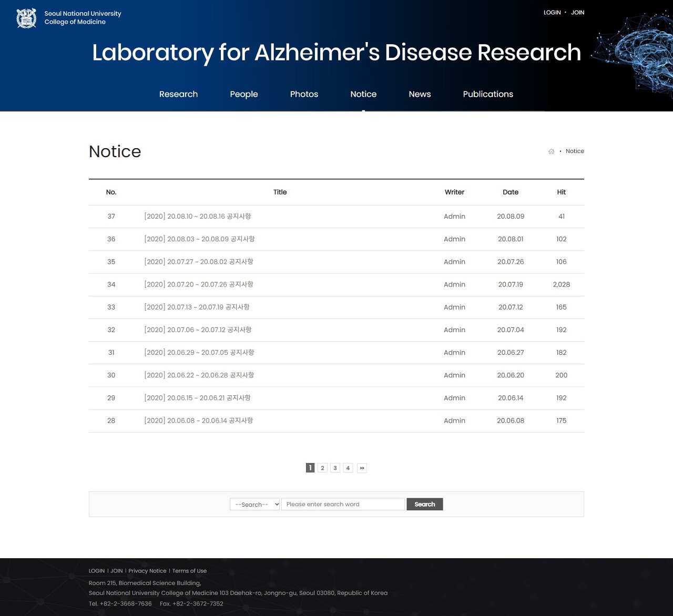The height and width of the screenshot is (616, 673).
Task: Click hit count 2,028
Action: click(562, 284)
